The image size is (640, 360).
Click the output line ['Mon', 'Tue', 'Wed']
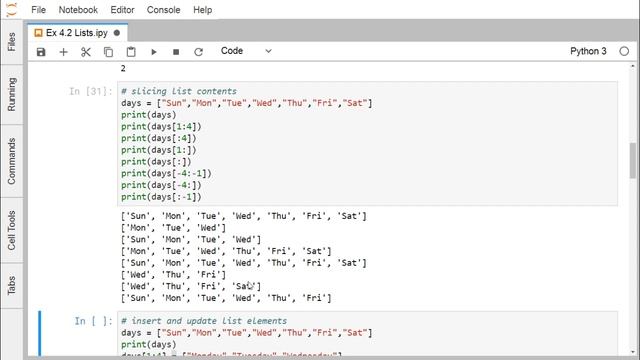pos(173,228)
